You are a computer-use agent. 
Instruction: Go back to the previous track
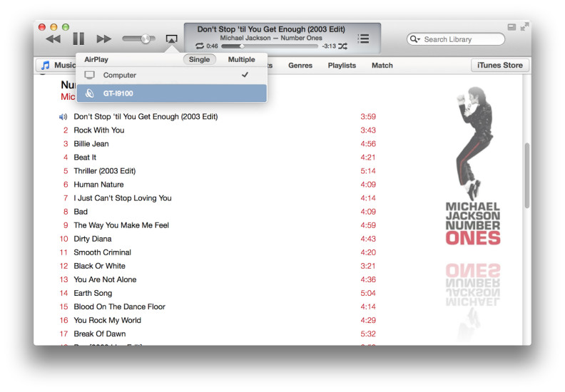coord(53,39)
